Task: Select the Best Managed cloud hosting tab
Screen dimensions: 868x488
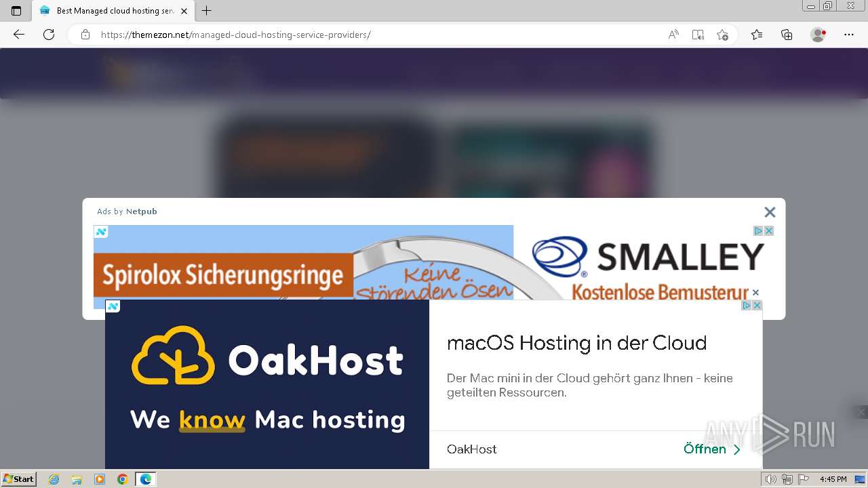Action: point(113,11)
